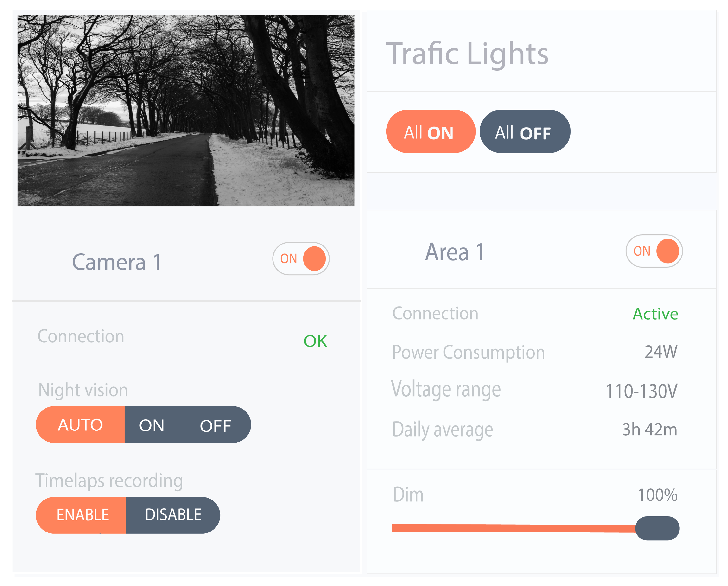The width and height of the screenshot is (728, 586).
Task: Open the snowy road camera feed
Action: tap(186, 110)
